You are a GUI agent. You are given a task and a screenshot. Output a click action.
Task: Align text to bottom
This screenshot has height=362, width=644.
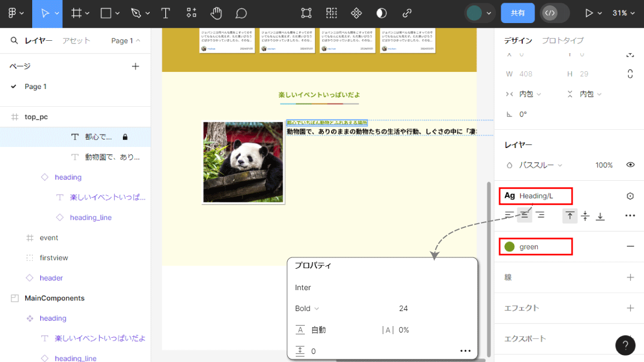601,216
